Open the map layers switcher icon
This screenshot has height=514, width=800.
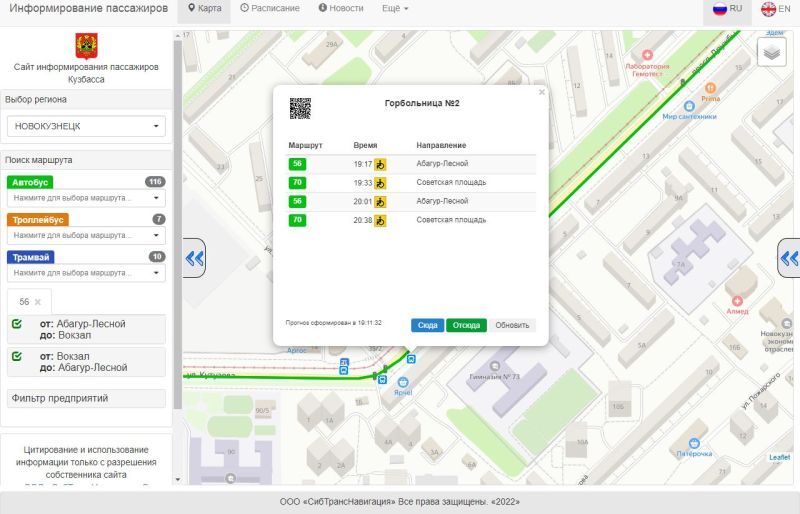point(771,52)
